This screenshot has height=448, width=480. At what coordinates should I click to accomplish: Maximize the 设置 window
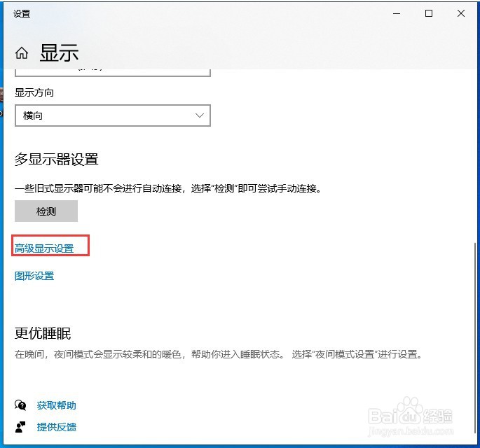[429, 13]
